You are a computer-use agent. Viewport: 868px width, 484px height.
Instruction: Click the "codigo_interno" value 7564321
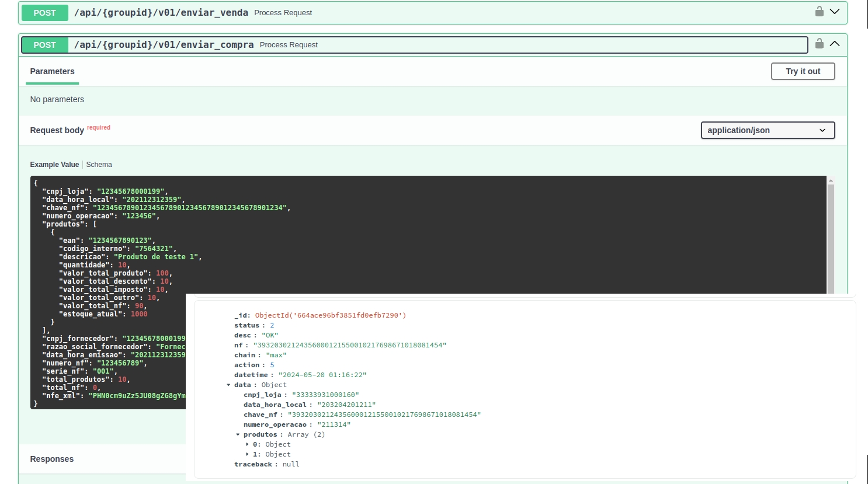click(153, 249)
